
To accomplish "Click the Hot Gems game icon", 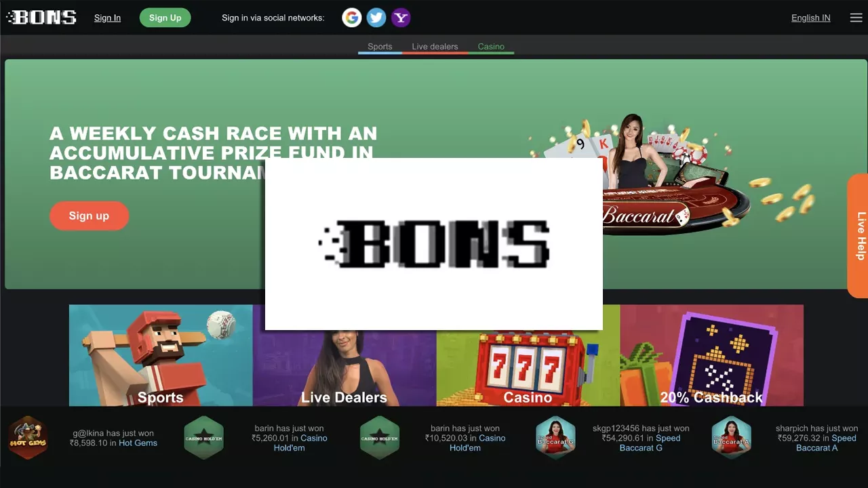I will [x=28, y=438].
